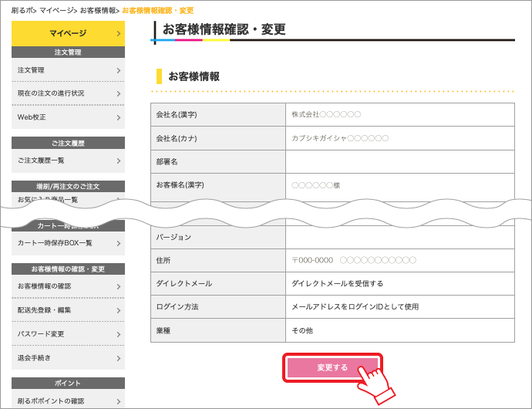This screenshot has width=532, height=409.
Task: Select the ダイレクトメールを受信する value cell
Action: (399, 284)
